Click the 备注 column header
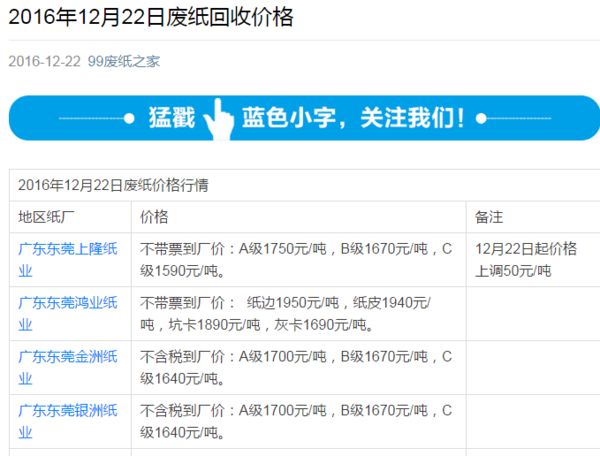The height and width of the screenshot is (456, 600). (489, 217)
